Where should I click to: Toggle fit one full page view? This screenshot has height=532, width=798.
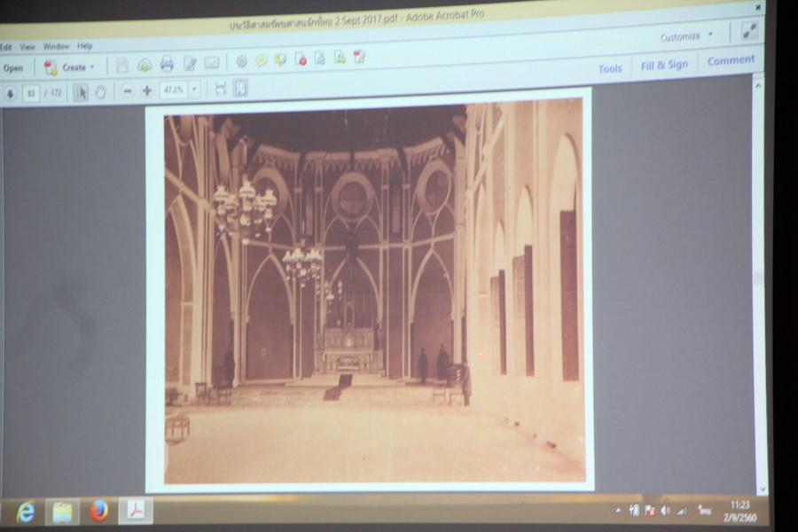coord(240,88)
